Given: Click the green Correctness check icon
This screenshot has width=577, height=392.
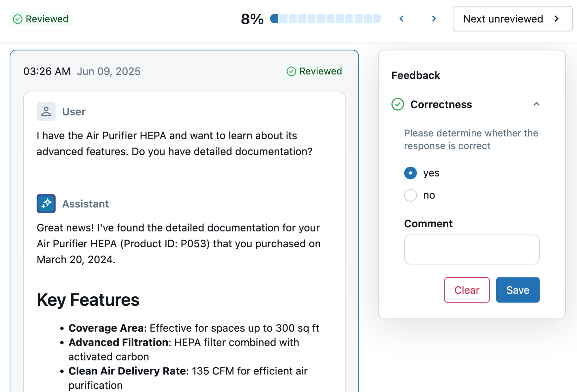Looking at the screenshot, I should (397, 104).
